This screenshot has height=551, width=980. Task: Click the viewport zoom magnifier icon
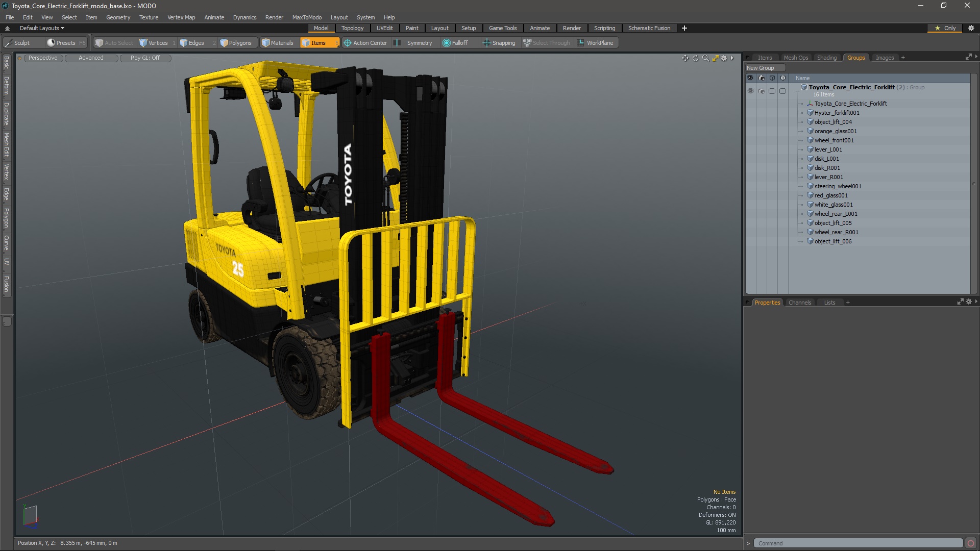pos(705,58)
